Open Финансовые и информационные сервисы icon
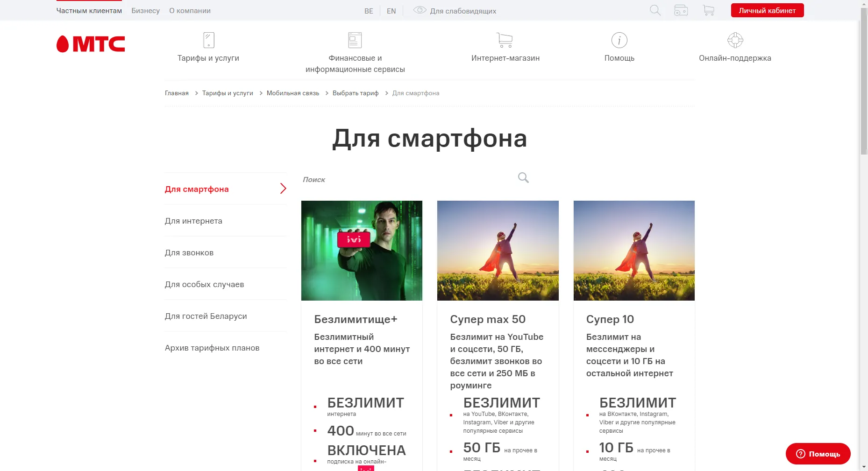Screen dimensions: 868x471 pos(355,40)
